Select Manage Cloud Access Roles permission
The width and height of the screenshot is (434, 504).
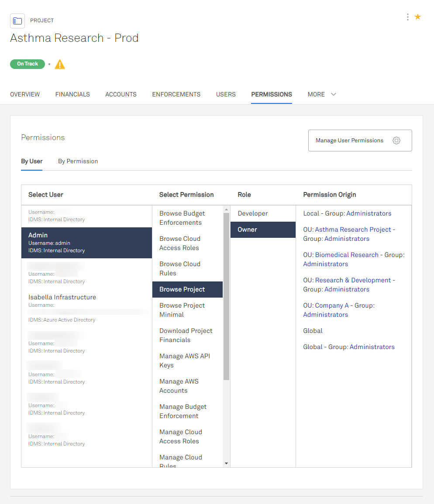(x=188, y=436)
